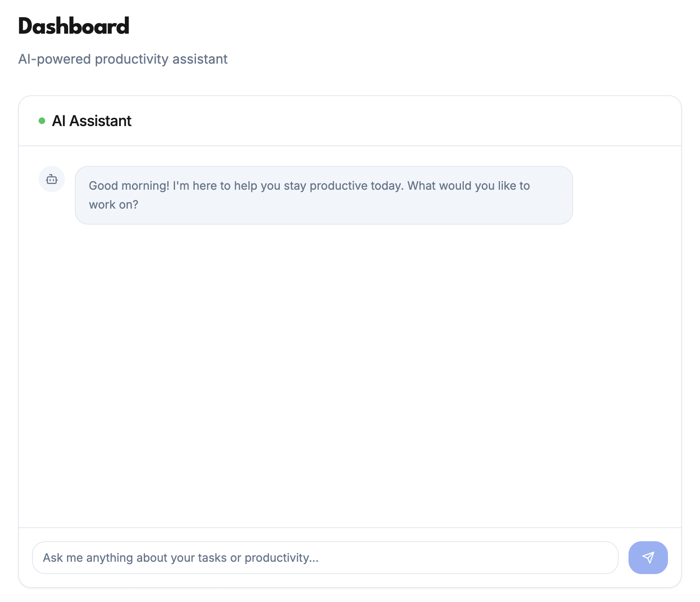The image size is (700, 602).
Task: Click 'work on?' text in the greeting
Action: click(114, 204)
